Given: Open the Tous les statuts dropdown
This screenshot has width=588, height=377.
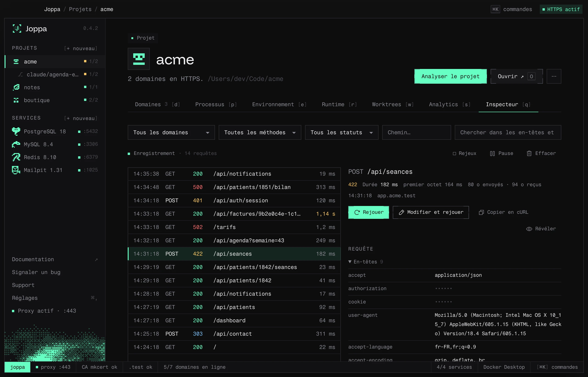Looking at the screenshot, I should [342, 132].
